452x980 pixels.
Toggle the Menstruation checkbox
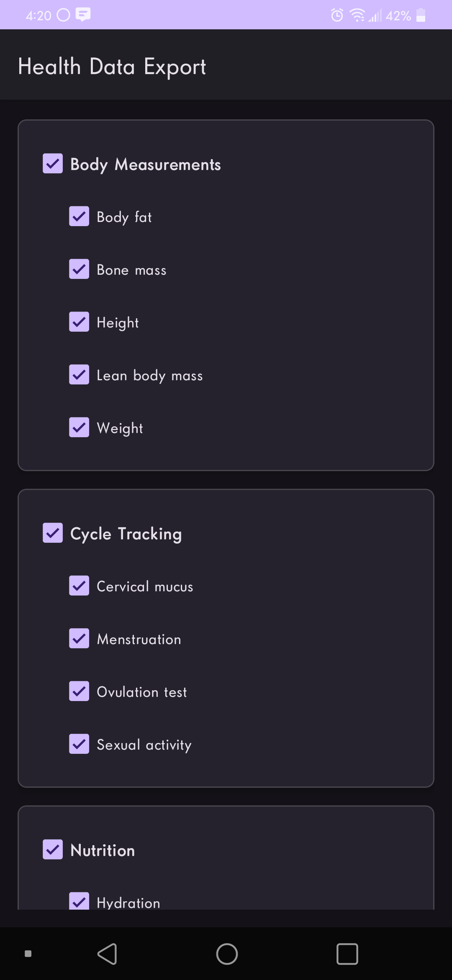click(79, 639)
